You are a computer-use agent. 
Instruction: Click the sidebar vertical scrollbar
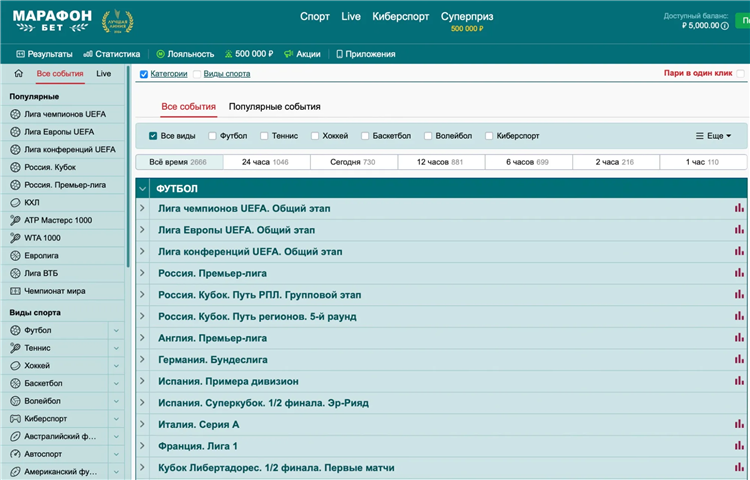pos(128,166)
